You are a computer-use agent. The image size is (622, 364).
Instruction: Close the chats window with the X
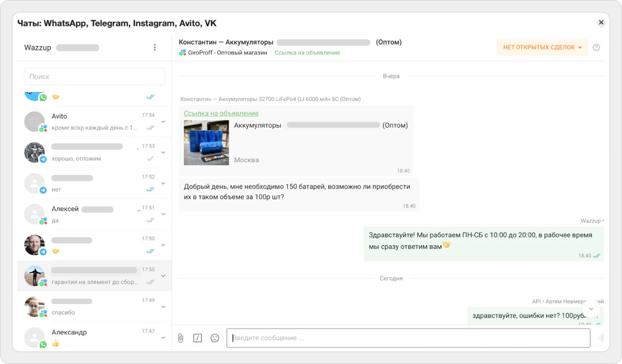[601, 22]
